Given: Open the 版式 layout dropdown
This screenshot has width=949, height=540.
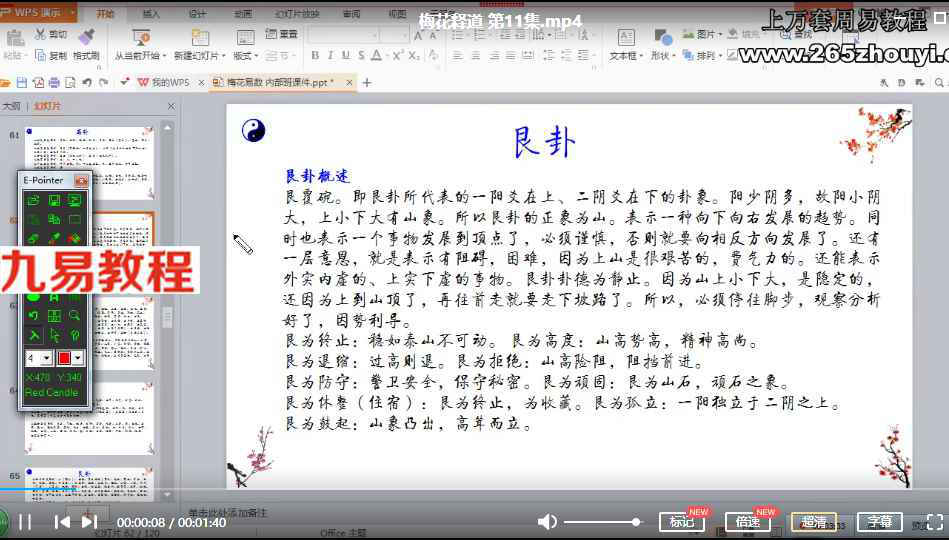Looking at the screenshot, I should [246, 56].
